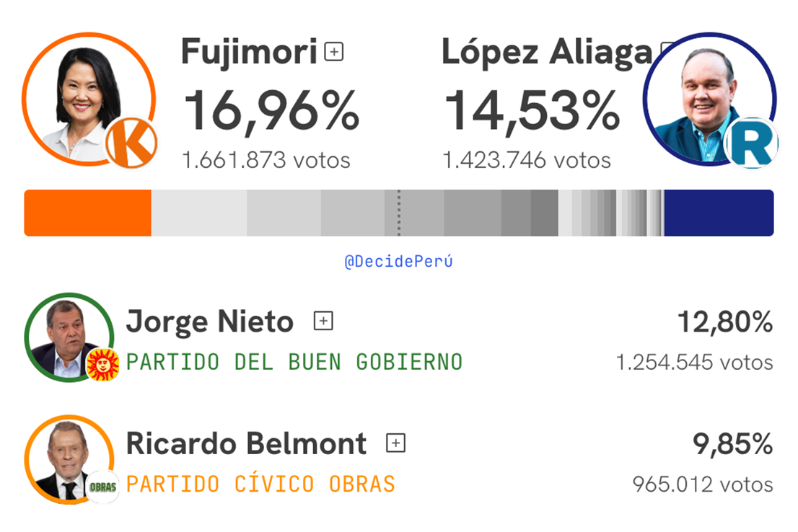Image resolution: width=798 pixels, height=532 pixels.
Task: Select the Jorge Nieto candidate name
Action: tap(210, 322)
